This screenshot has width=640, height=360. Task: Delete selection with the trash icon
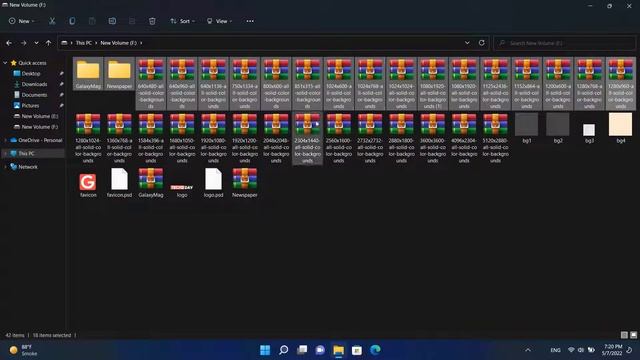tap(152, 21)
